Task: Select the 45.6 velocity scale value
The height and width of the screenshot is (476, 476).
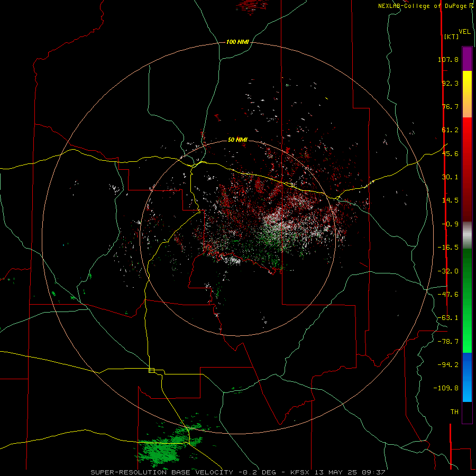Action: click(450, 153)
